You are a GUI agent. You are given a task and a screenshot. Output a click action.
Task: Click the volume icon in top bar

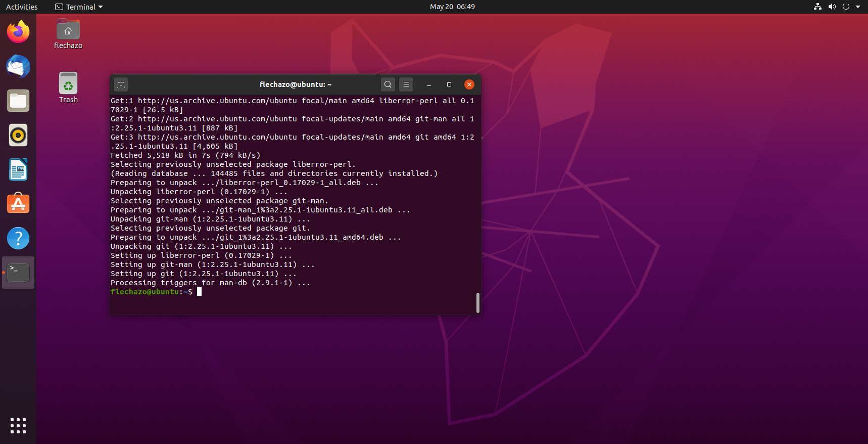pyautogui.click(x=832, y=7)
